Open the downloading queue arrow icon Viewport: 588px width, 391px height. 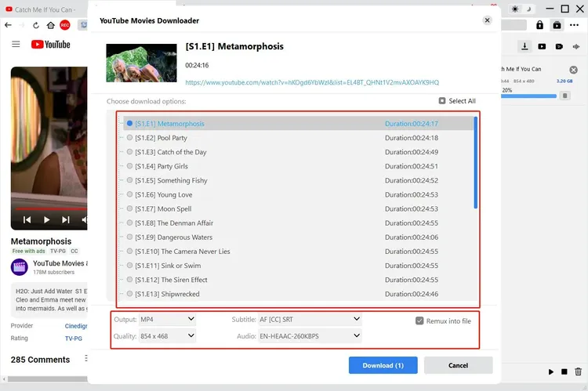tap(525, 46)
